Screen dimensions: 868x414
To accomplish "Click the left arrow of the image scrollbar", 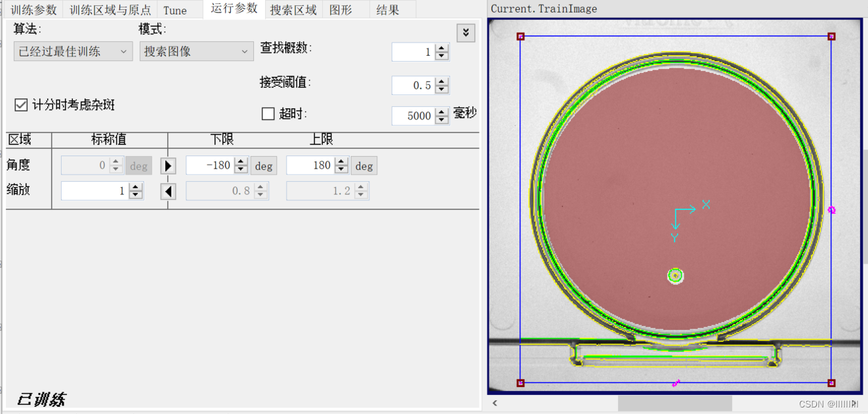I will tap(494, 403).
